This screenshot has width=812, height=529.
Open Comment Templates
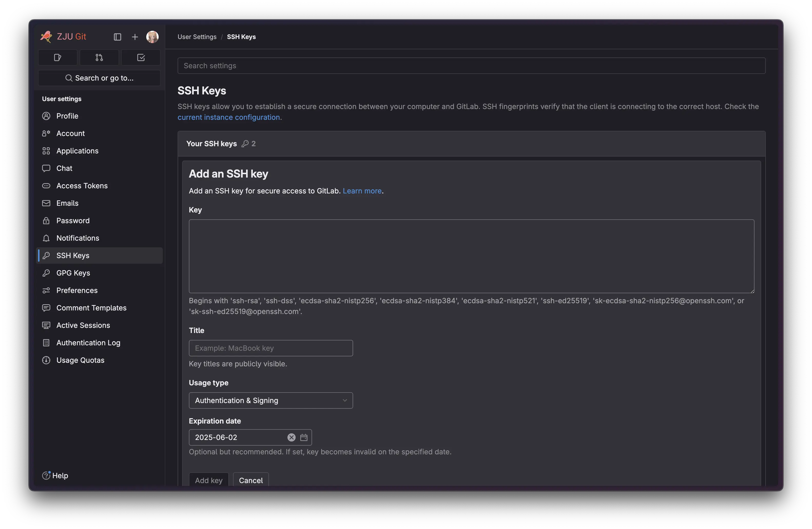click(99, 308)
